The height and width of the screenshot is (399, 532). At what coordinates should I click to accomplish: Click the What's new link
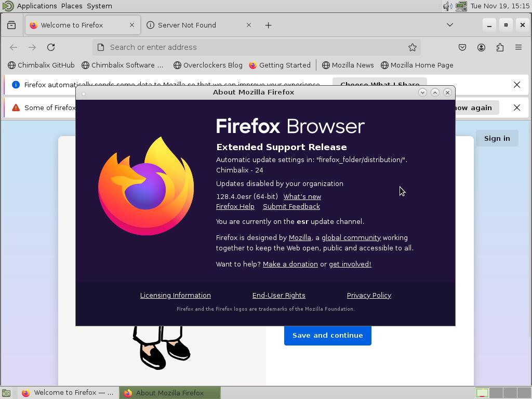302,197
